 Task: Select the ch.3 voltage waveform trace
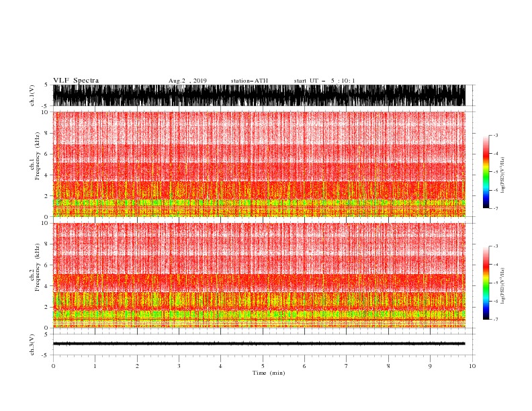click(259, 344)
